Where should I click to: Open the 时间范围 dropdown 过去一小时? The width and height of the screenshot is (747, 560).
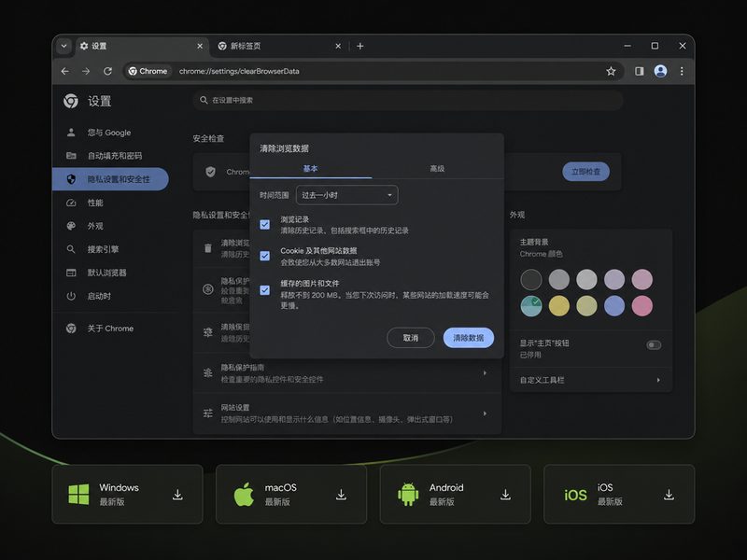346,195
